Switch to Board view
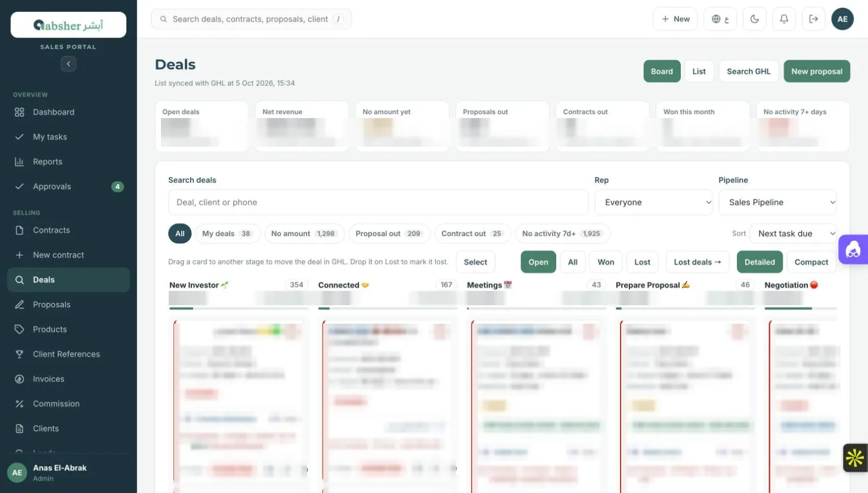Image resolution: width=868 pixels, height=493 pixels. point(662,72)
